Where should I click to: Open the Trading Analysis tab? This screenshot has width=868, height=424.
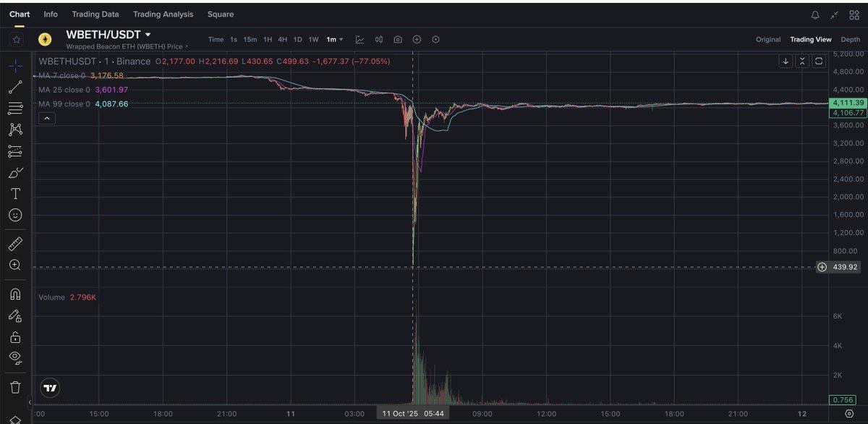pos(163,14)
